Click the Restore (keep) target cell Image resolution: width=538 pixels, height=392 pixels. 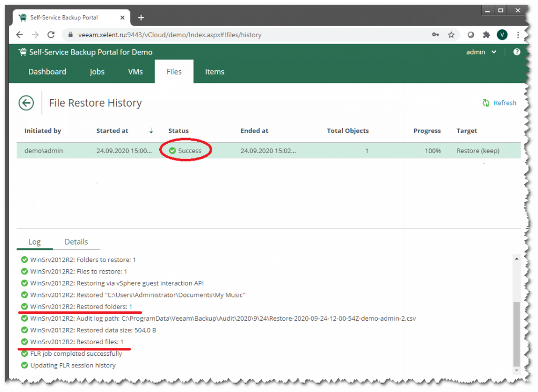(478, 151)
